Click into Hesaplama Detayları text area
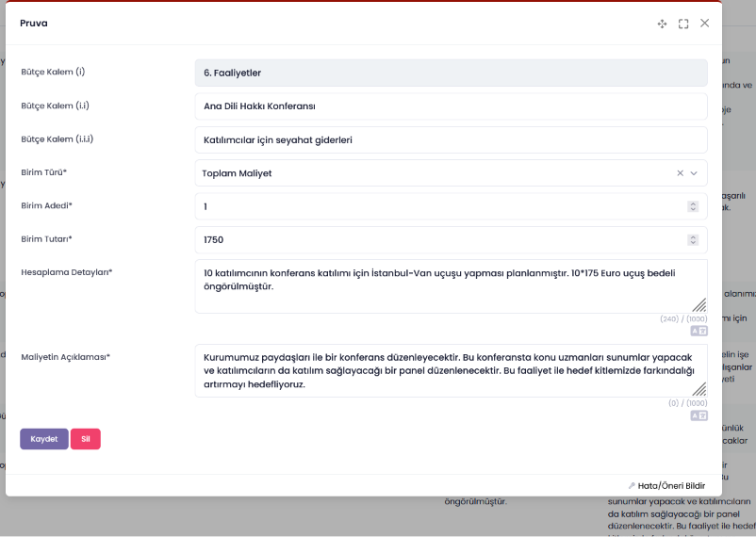 coord(451,286)
